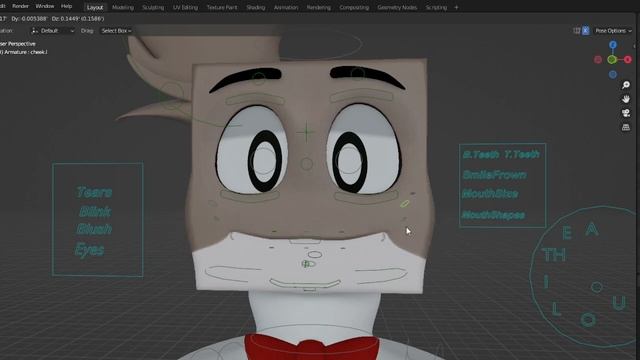Viewport: 640px width, 360px height.
Task: Expand the sidebar with the edge arrow
Action: [x=634, y=46]
